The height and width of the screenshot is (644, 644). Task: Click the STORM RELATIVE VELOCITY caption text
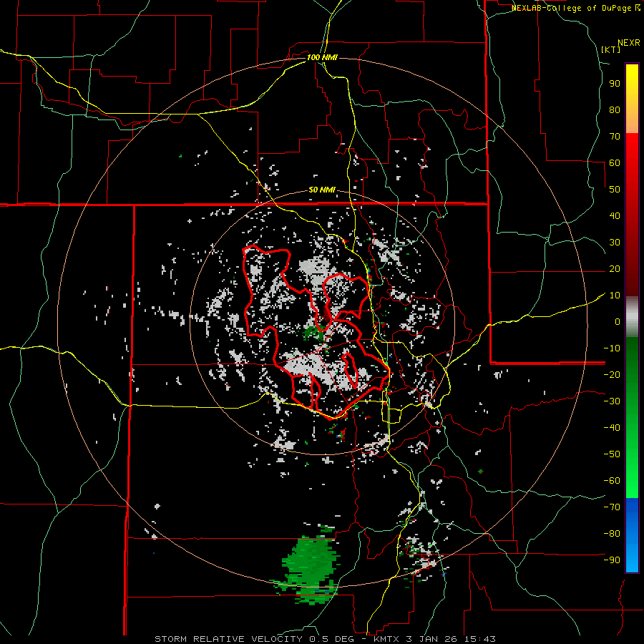pos(228,639)
